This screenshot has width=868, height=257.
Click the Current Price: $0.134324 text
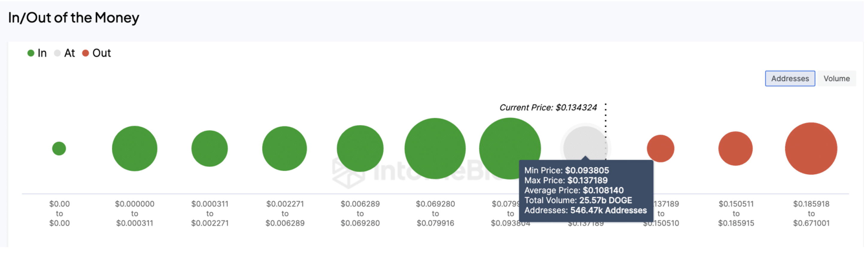(x=548, y=107)
